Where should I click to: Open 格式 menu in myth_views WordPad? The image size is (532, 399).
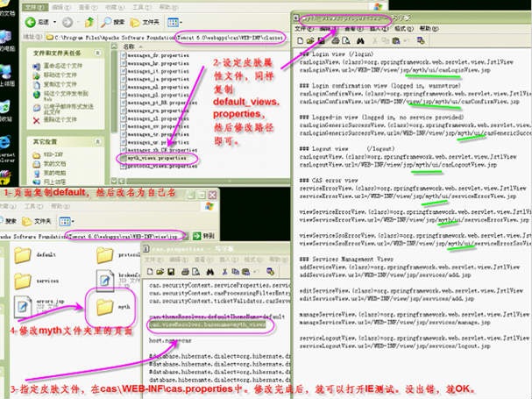click(404, 29)
